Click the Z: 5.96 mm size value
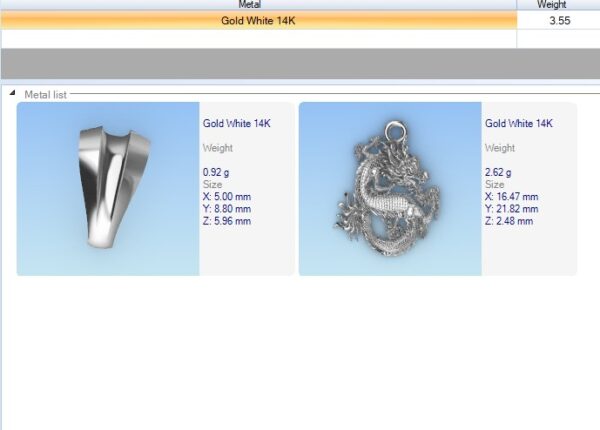The width and height of the screenshot is (600, 430). pos(227,221)
